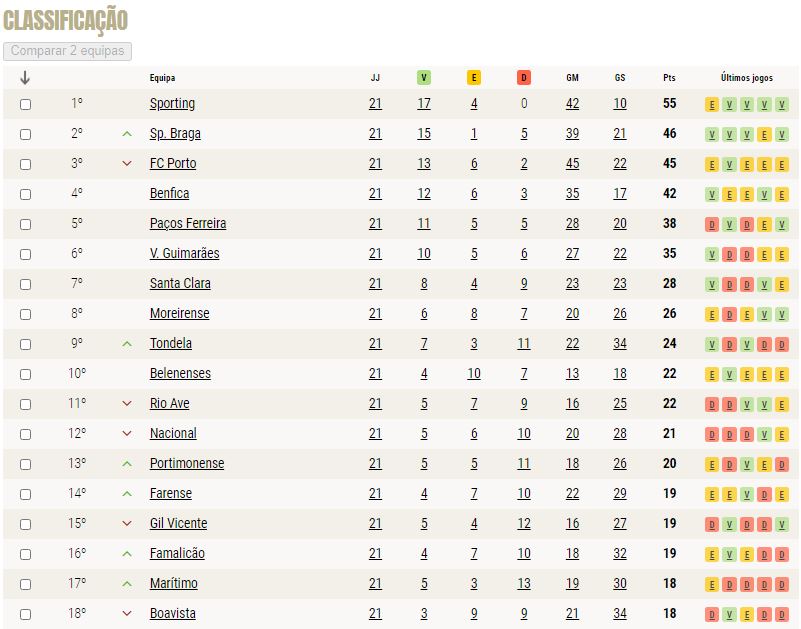
Task: Click the red D losses column icon
Action: pyautogui.click(x=524, y=78)
